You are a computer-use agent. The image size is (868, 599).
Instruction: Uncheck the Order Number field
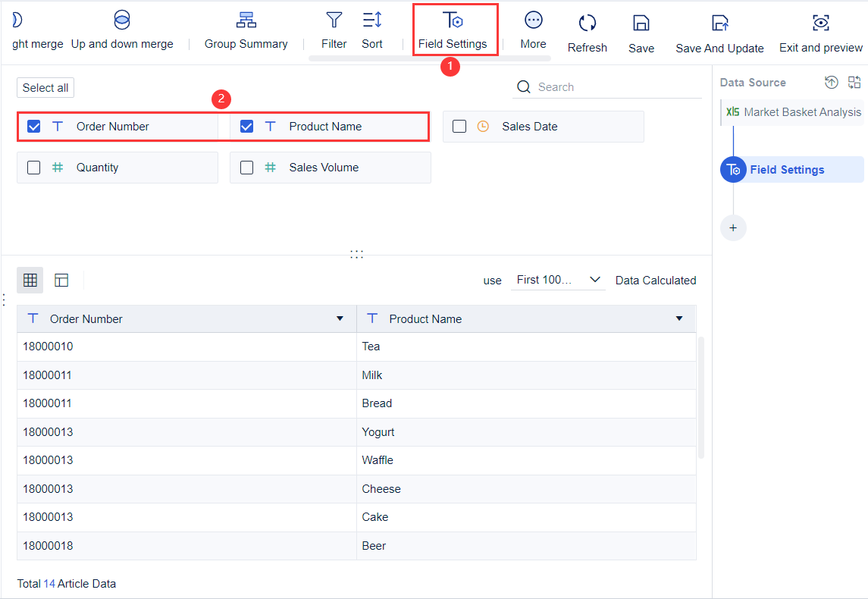point(34,127)
